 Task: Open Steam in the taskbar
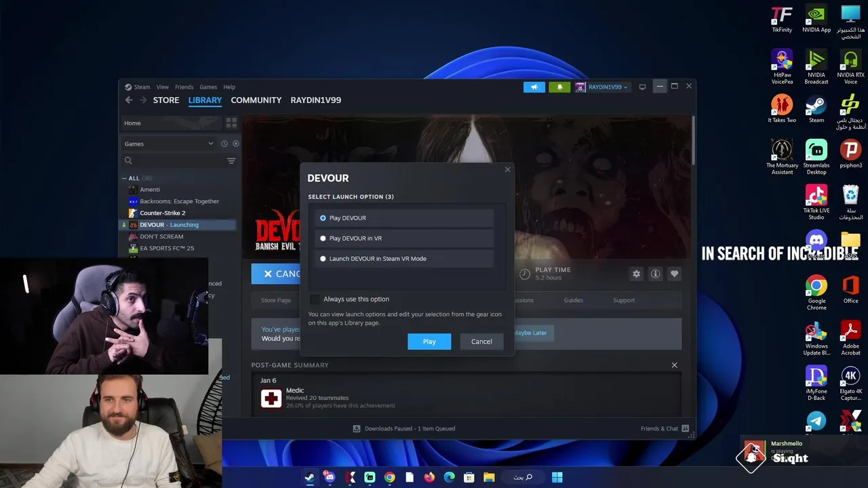point(309,477)
